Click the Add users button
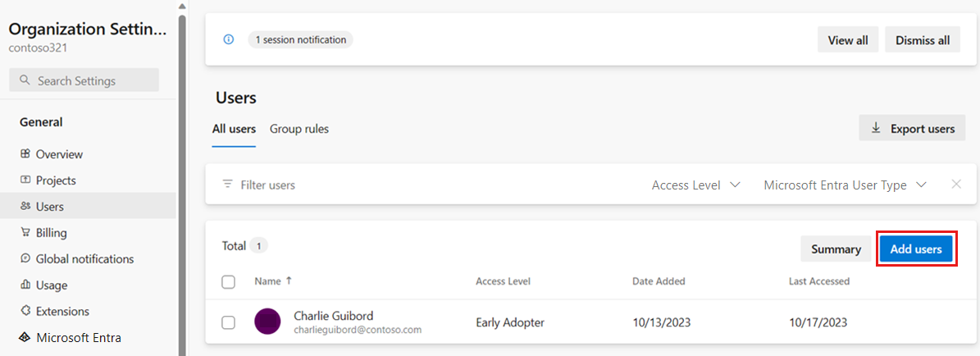 coord(916,249)
